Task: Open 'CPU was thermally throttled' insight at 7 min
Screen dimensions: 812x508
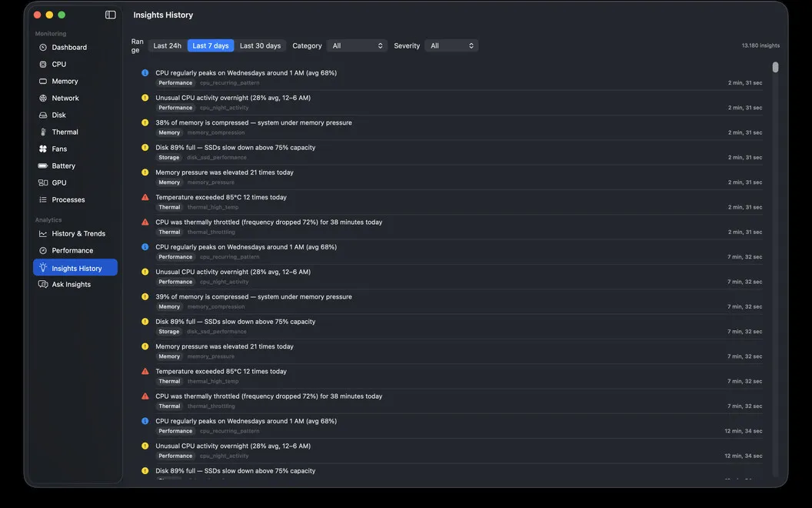Action: pos(451,401)
